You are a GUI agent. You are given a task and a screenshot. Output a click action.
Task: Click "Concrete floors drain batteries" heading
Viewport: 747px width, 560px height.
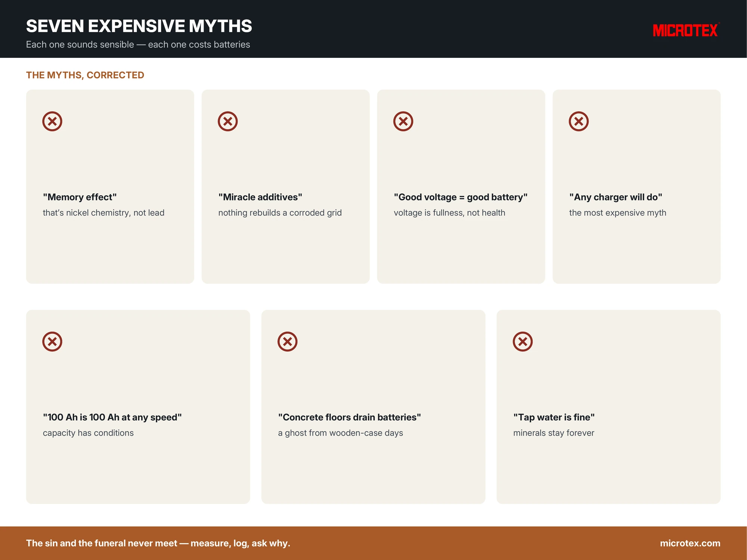(350, 417)
